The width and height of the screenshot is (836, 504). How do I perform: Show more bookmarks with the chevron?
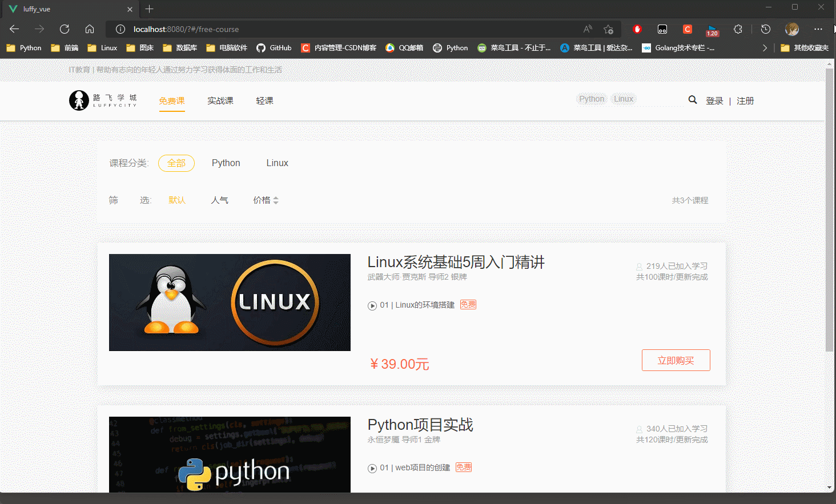765,48
